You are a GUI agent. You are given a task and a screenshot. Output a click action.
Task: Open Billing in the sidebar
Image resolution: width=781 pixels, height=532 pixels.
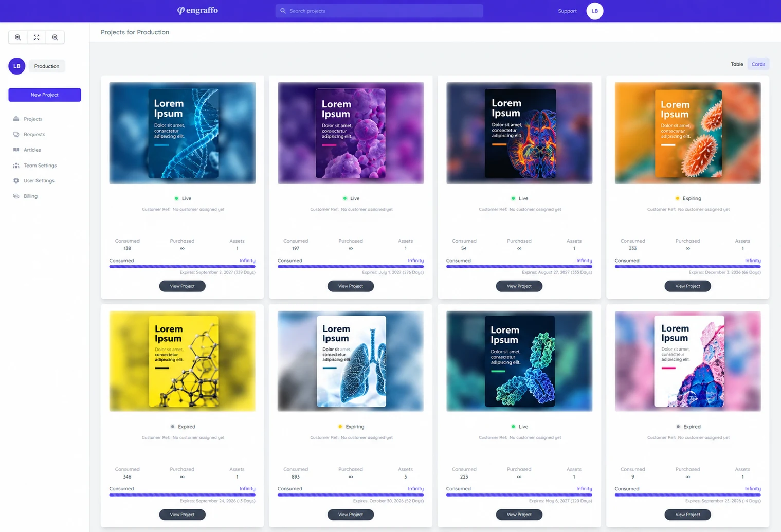[30, 196]
